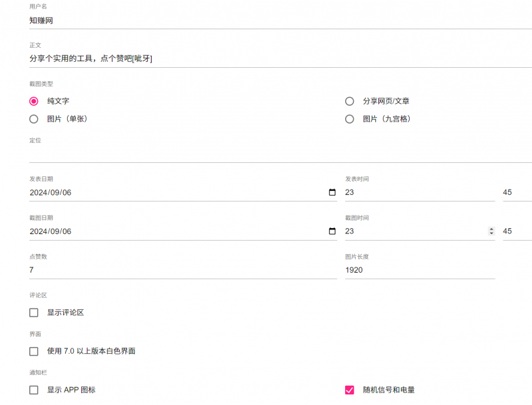The width and height of the screenshot is (532, 405).
Task: Click the 发表时间 minute field showing 45
Action: pos(517,192)
